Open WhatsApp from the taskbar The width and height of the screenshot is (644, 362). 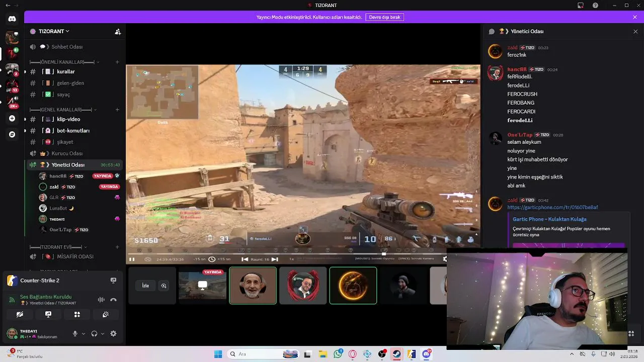[338, 354]
